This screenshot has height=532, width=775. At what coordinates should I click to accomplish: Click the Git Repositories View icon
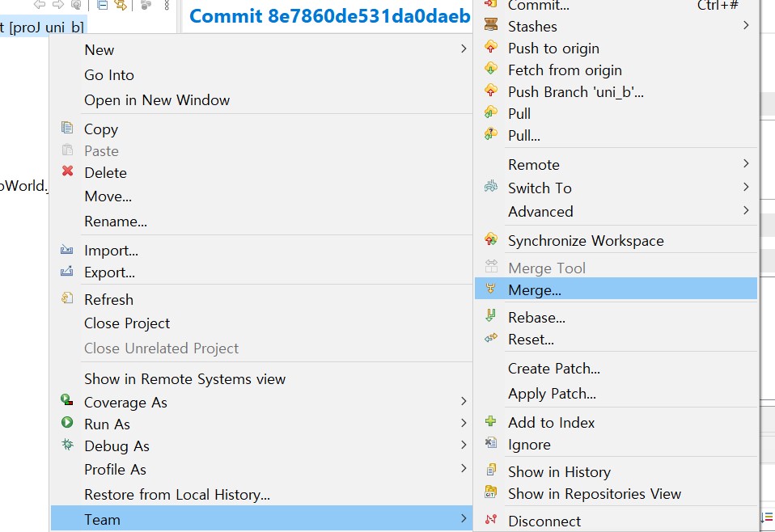tap(490, 492)
